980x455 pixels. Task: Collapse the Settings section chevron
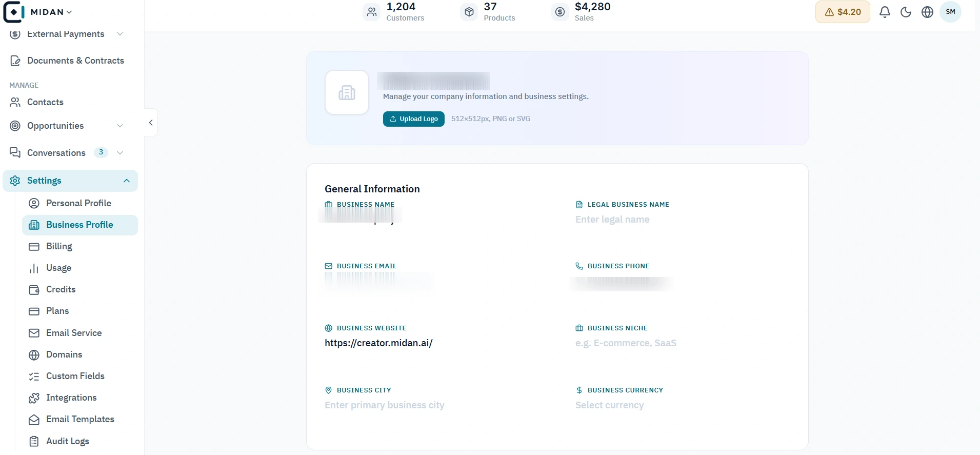[x=127, y=181]
